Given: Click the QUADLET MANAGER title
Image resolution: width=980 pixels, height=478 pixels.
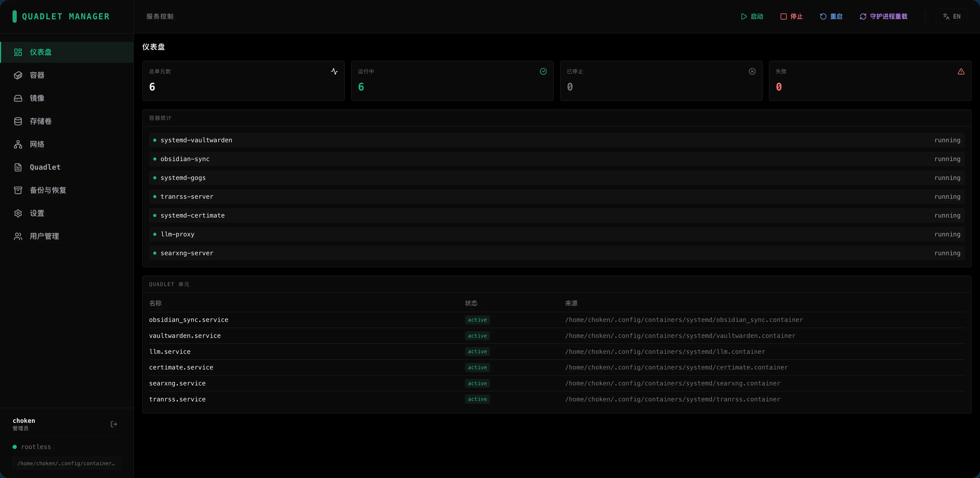Looking at the screenshot, I should coord(66,16).
